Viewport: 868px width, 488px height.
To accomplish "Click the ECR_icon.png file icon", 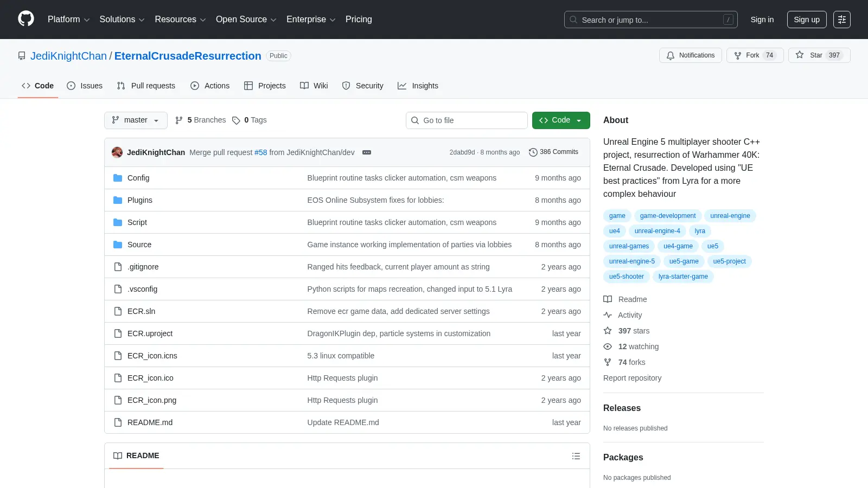I will point(118,400).
